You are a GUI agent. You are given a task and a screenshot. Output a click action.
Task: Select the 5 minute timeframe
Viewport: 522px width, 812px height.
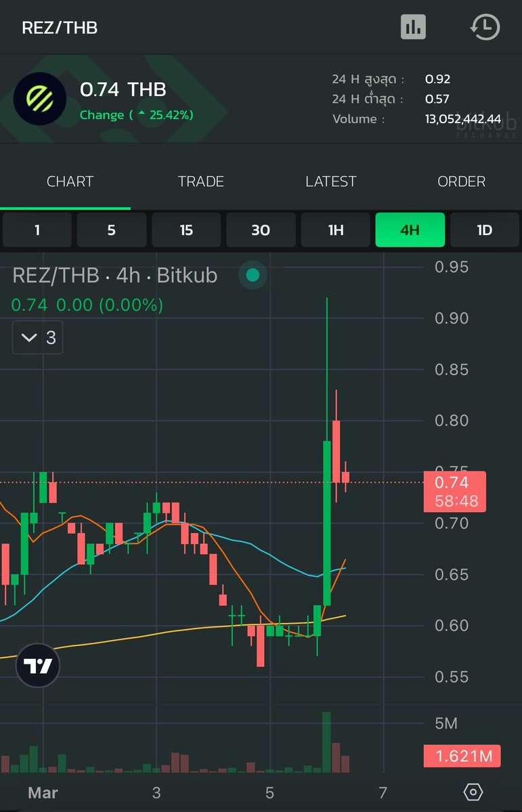tap(111, 230)
